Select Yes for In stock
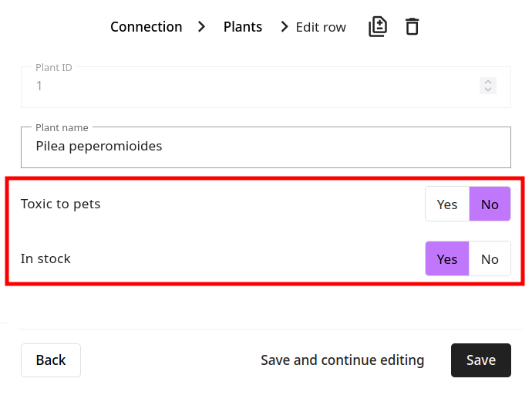 [447, 259]
